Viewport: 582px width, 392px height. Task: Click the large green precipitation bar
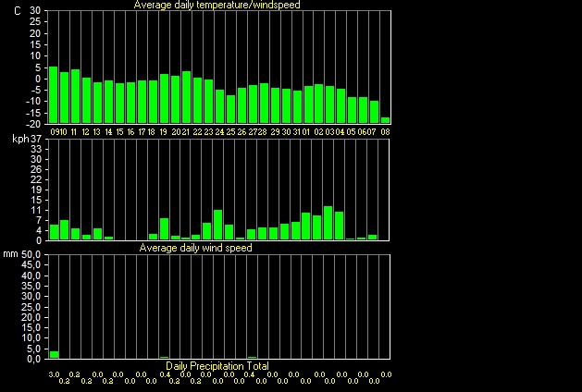tap(54, 354)
